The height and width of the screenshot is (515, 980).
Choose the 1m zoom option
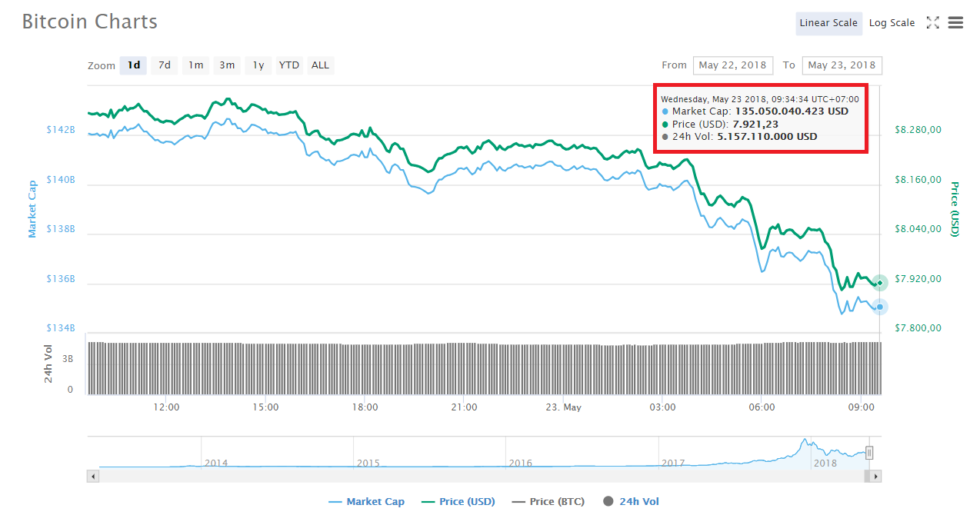pos(196,65)
